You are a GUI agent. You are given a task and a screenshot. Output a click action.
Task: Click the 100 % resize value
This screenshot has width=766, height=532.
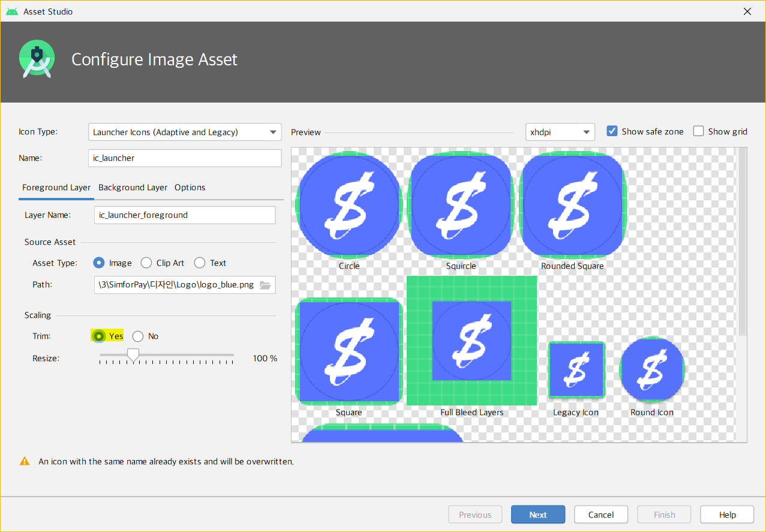(x=265, y=358)
